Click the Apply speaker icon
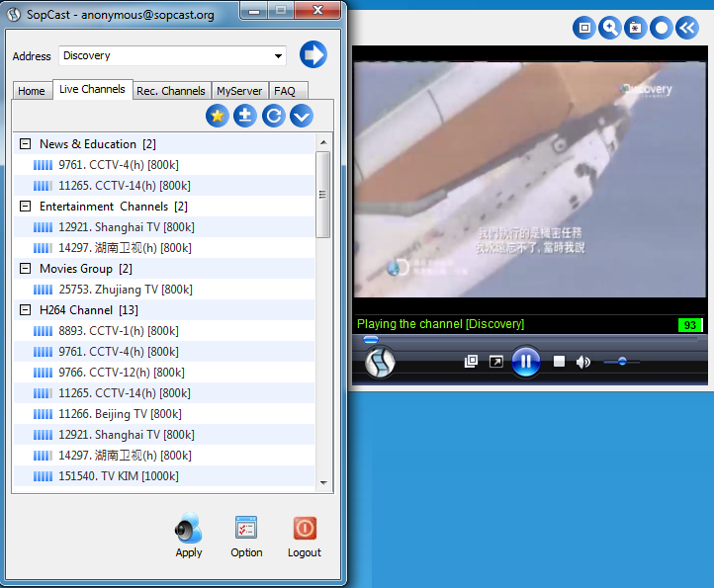The height and width of the screenshot is (588, 714). (x=188, y=531)
